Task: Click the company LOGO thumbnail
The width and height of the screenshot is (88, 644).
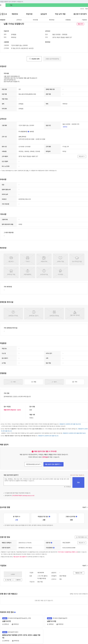Action: point(13,574)
